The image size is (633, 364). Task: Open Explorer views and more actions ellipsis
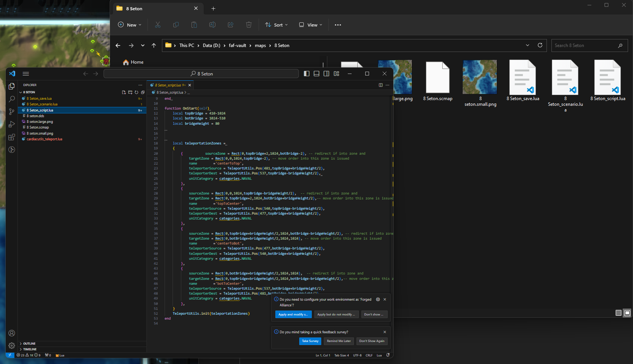coord(140,85)
